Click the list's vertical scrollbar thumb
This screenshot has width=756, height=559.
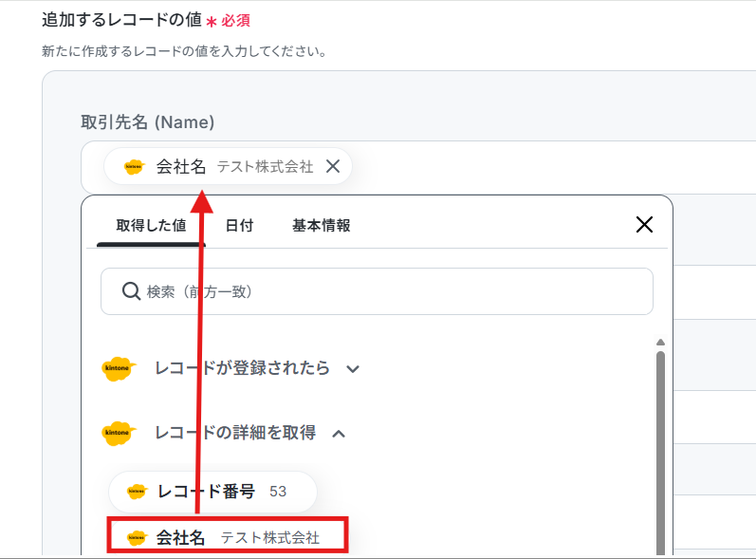[x=660, y=454]
